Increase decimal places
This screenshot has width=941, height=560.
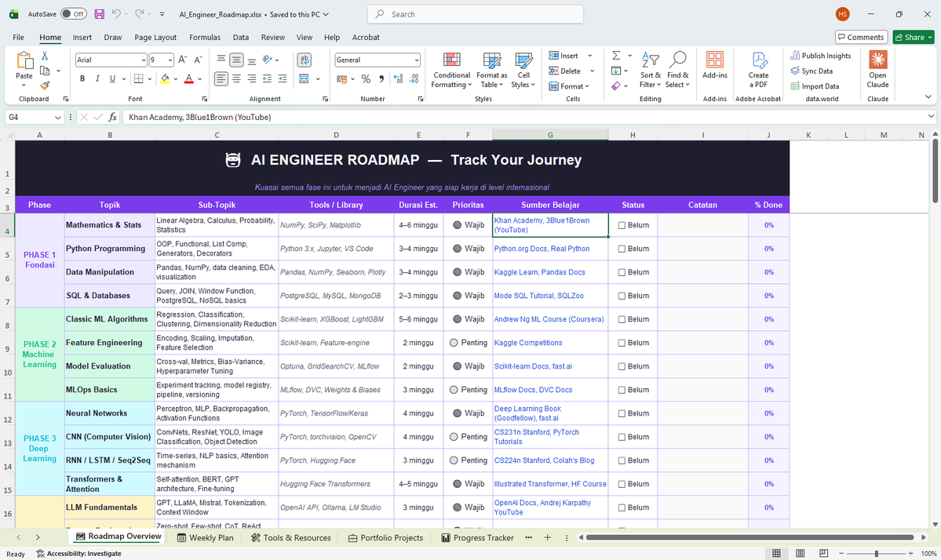pos(398,78)
